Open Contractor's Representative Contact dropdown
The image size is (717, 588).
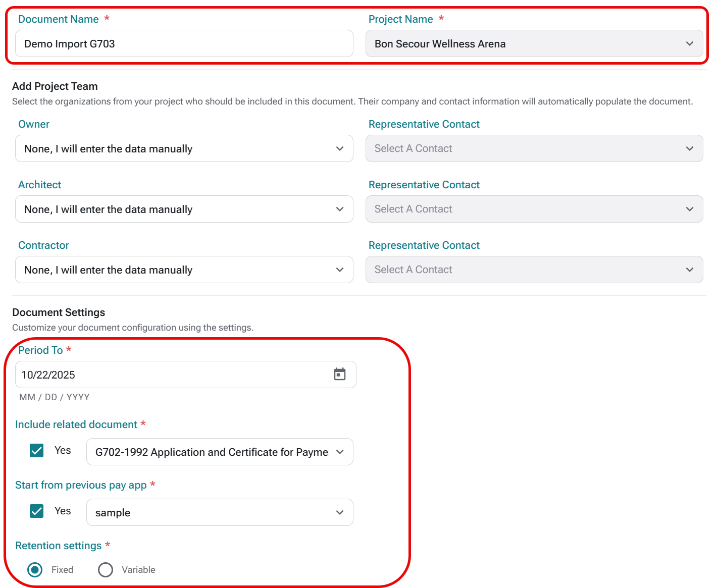click(x=534, y=270)
